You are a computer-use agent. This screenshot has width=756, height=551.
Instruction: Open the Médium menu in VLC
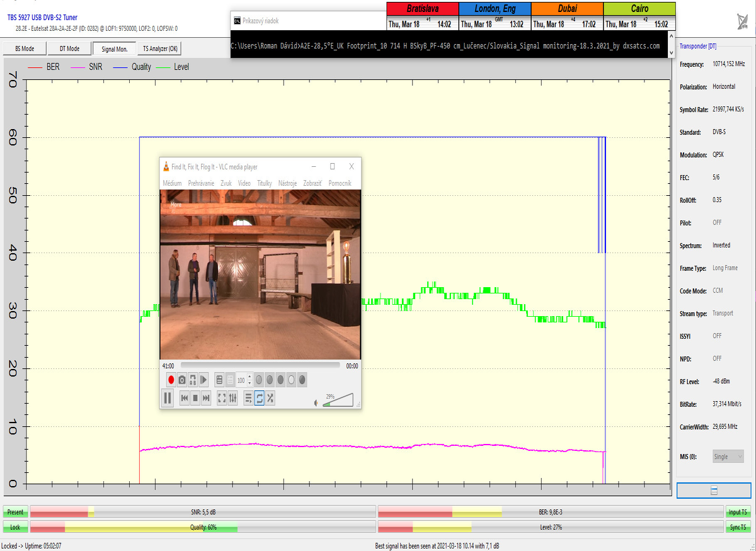click(x=172, y=183)
